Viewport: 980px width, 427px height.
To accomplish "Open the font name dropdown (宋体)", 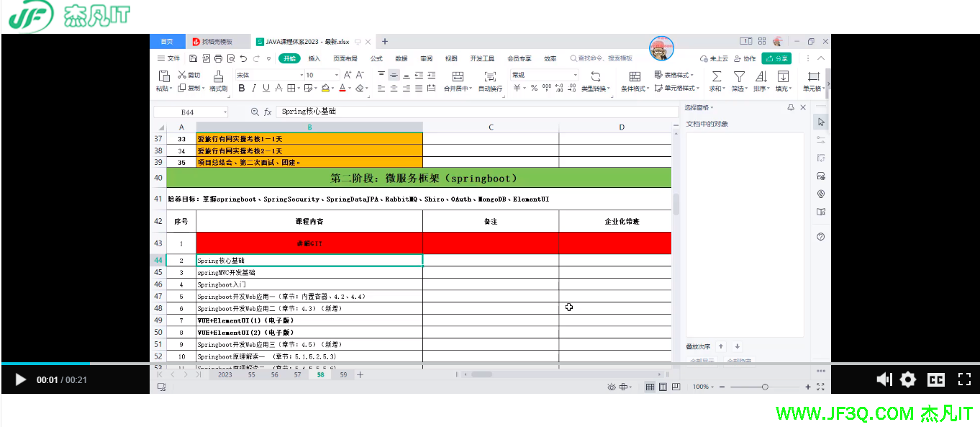I will 268,75.
